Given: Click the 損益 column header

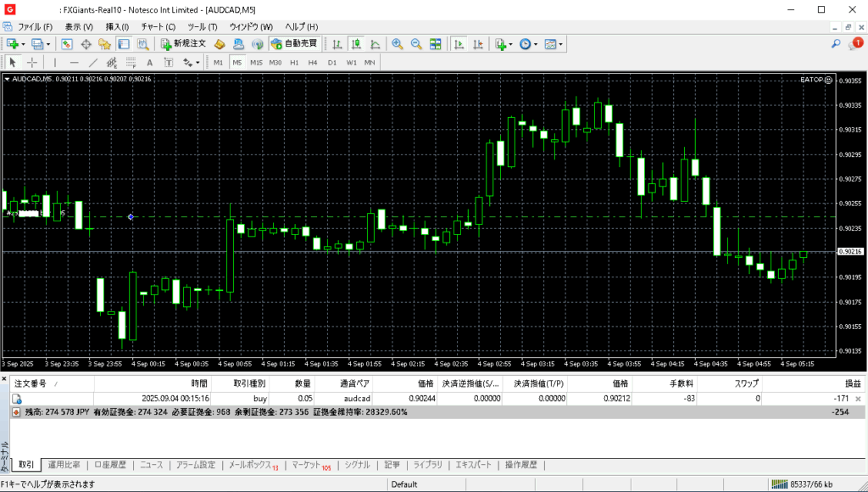Looking at the screenshot, I should 852,383.
